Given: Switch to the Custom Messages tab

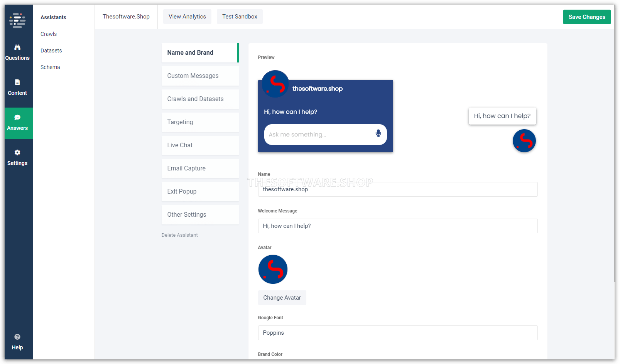Looking at the screenshot, I should point(200,76).
